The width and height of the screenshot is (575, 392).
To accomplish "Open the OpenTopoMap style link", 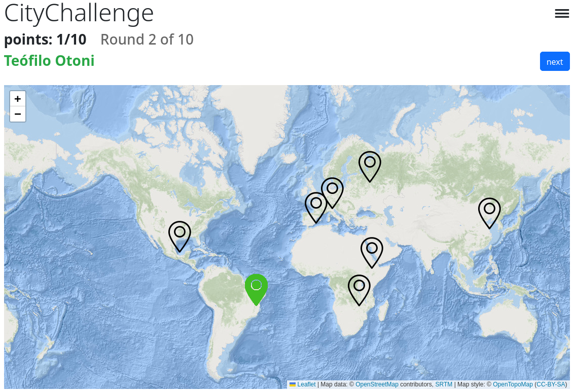I will click(x=513, y=384).
